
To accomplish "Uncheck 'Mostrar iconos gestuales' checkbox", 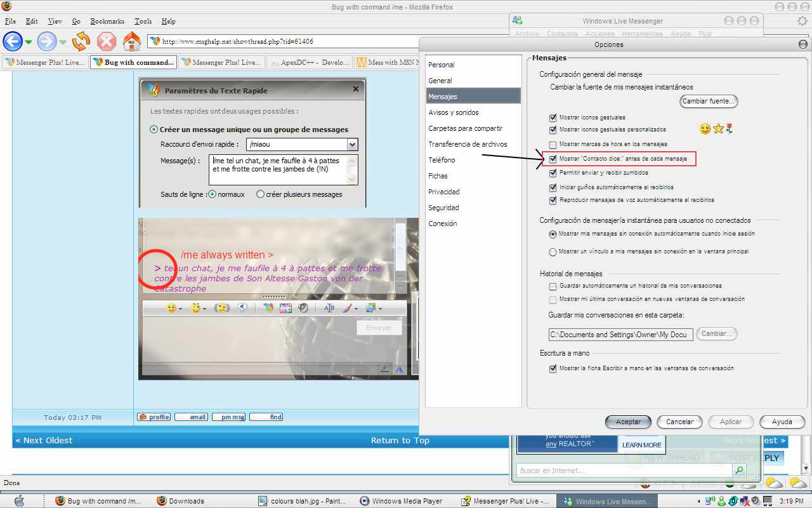I will pos(553,117).
